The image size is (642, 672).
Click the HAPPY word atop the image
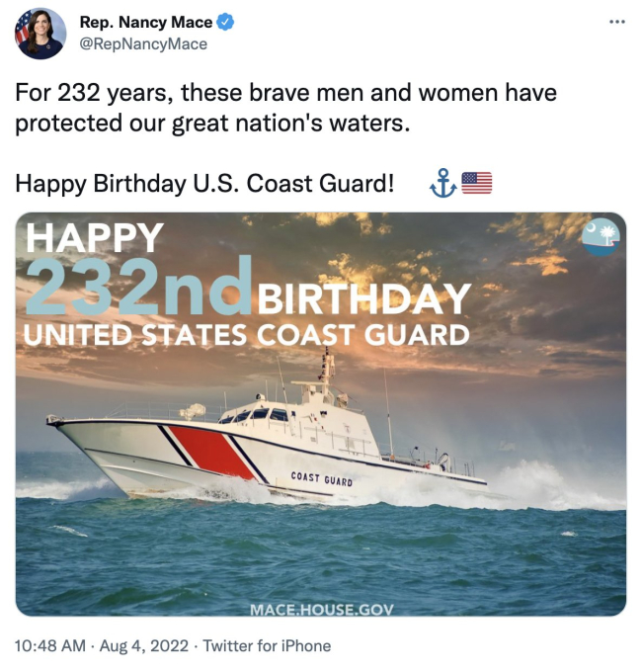point(95,238)
